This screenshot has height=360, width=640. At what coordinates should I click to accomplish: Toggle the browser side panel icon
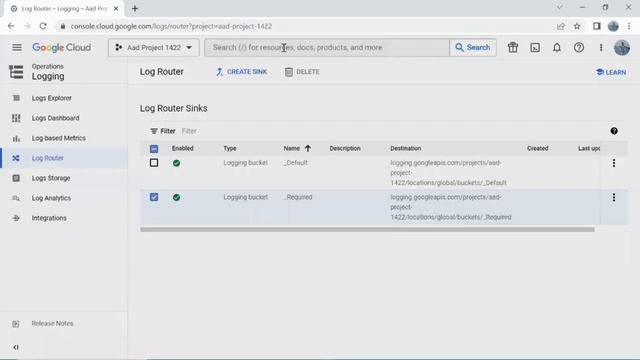pos(597,26)
